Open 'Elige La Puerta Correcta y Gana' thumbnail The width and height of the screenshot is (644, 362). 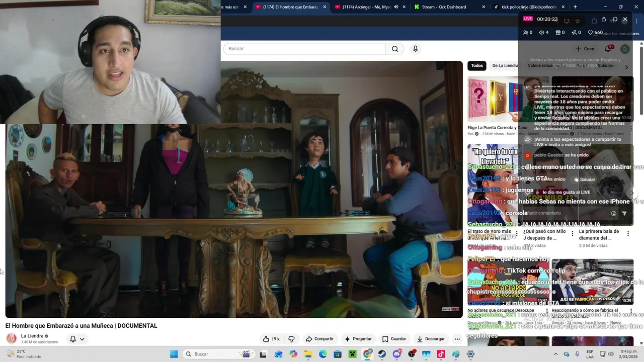507,99
